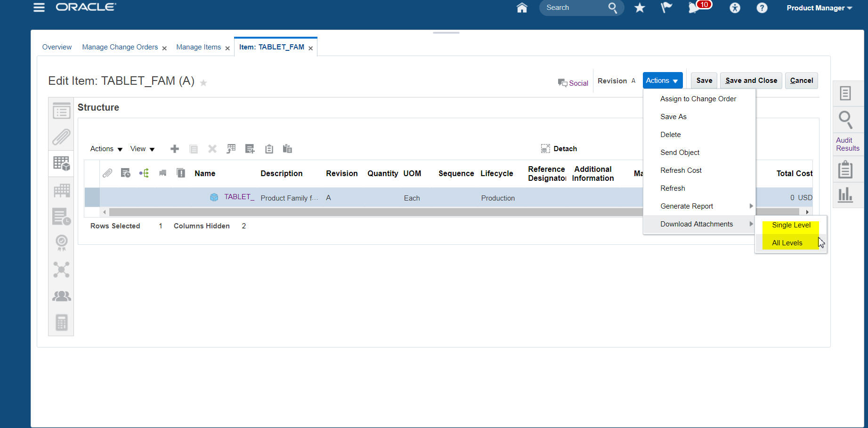The image size is (868, 428).
Task: Switch to Manage Change Orders tab
Action: pos(120,47)
